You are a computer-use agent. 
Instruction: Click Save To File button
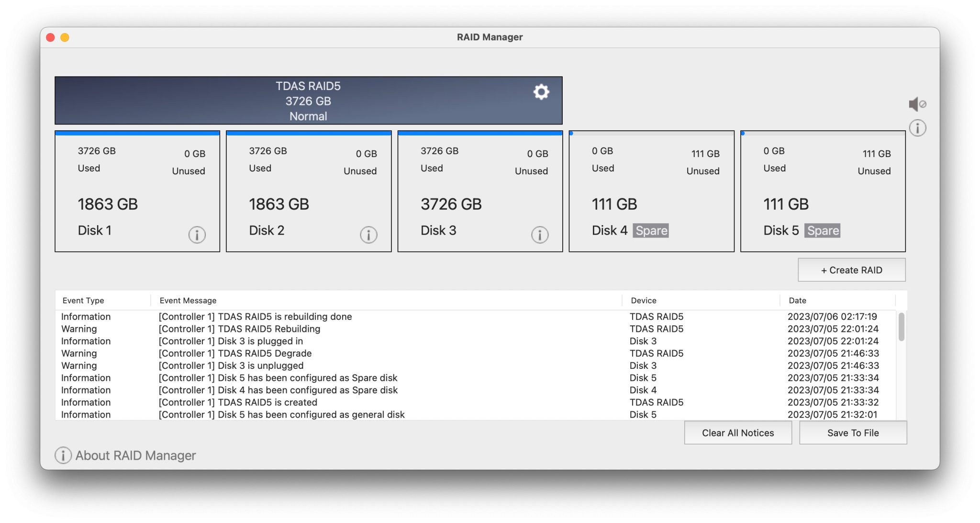pyautogui.click(x=852, y=433)
